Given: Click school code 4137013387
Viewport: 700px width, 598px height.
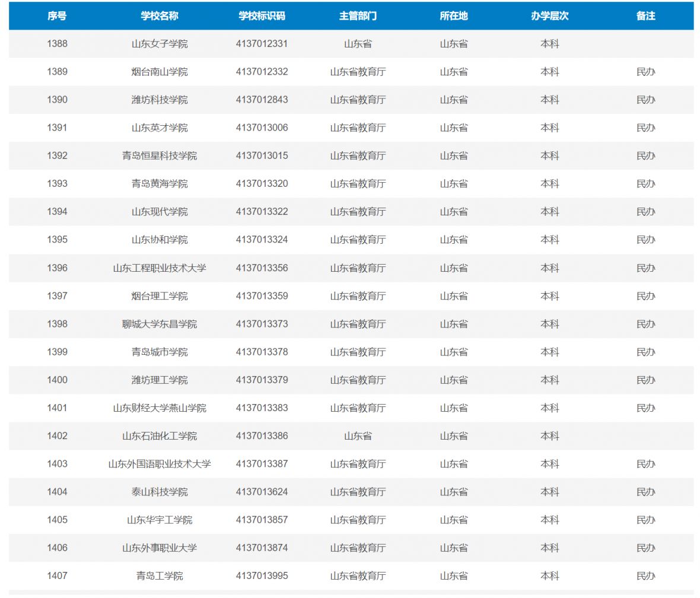Looking at the screenshot, I should pos(262,464).
